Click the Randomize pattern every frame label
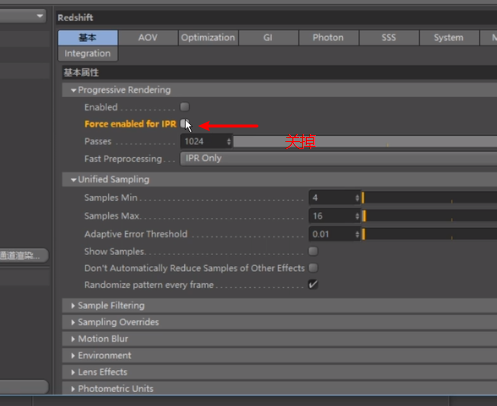 click(149, 285)
